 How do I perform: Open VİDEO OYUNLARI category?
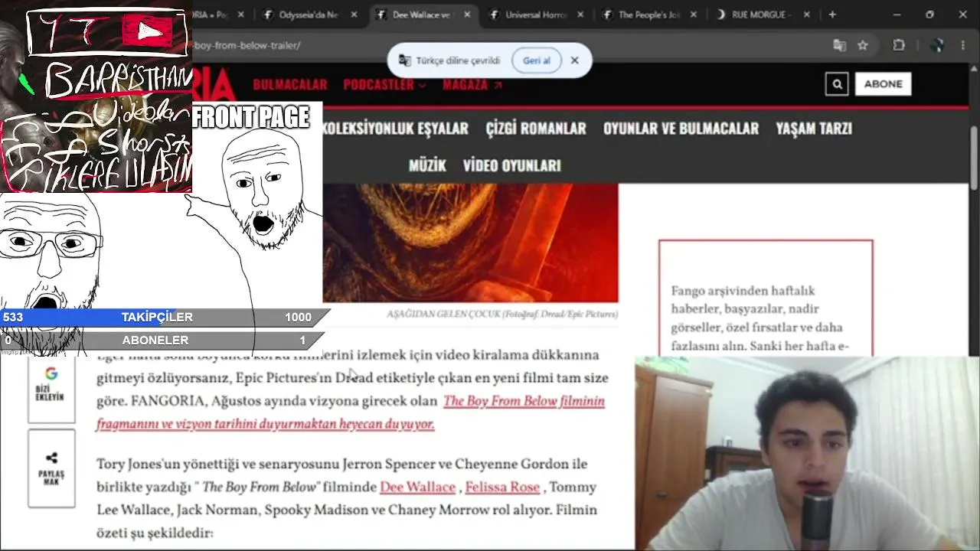tap(512, 165)
